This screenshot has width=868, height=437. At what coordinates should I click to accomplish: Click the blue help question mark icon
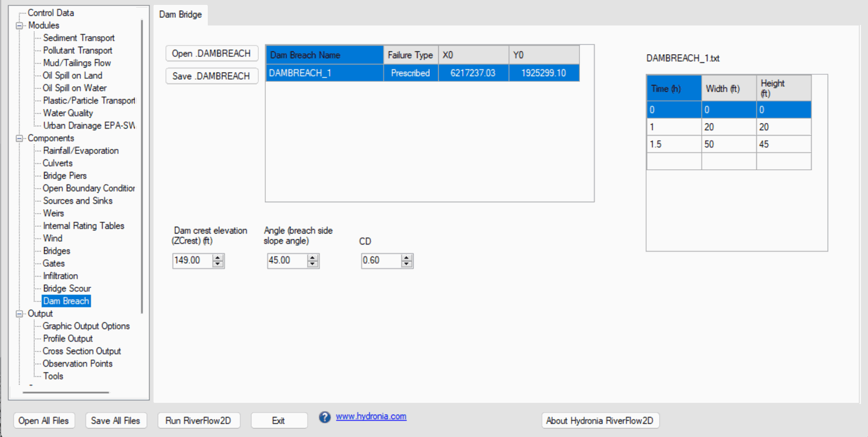click(324, 417)
